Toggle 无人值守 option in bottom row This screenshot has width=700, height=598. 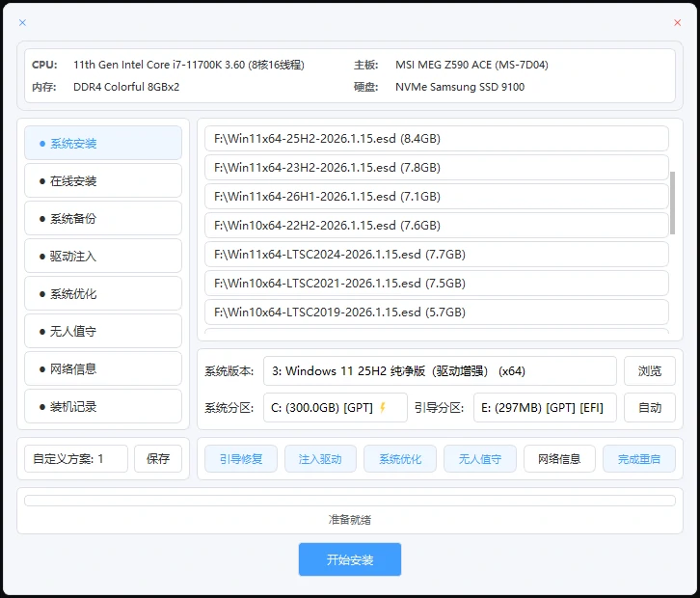click(480, 459)
